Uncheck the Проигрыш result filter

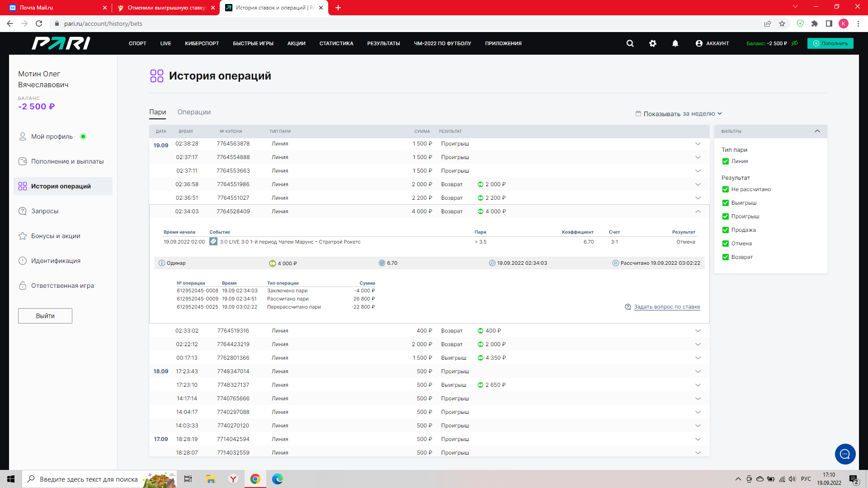tap(726, 216)
